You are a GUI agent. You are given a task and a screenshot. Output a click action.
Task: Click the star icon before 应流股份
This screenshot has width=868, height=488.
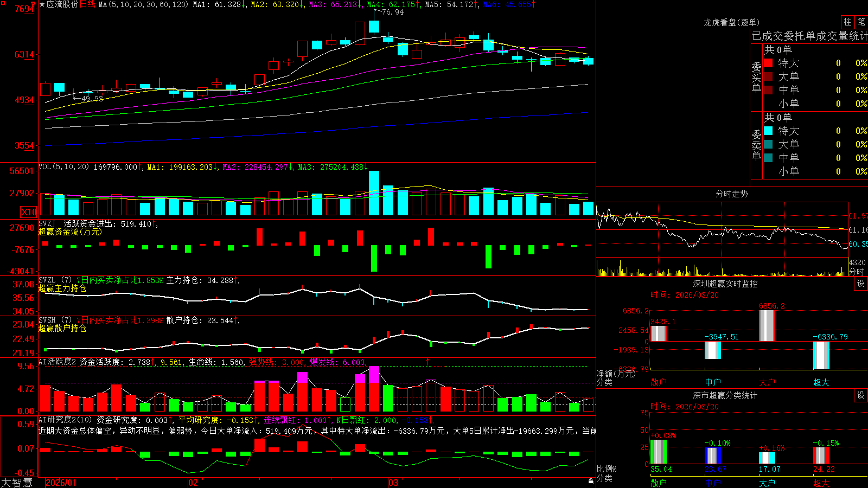[x=42, y=4]
